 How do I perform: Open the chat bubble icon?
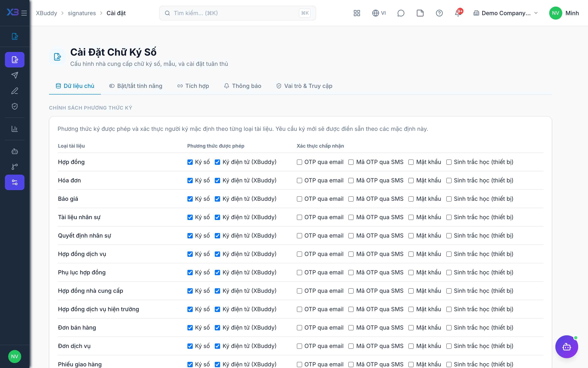click(401, 13)
